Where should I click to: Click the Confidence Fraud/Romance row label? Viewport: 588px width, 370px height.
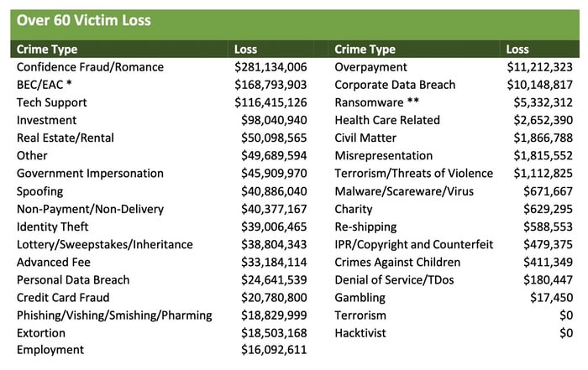90,67
